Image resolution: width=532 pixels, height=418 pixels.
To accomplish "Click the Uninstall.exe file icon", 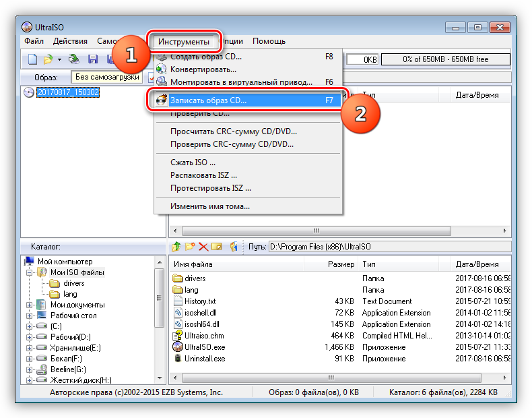I will [178, 358].
